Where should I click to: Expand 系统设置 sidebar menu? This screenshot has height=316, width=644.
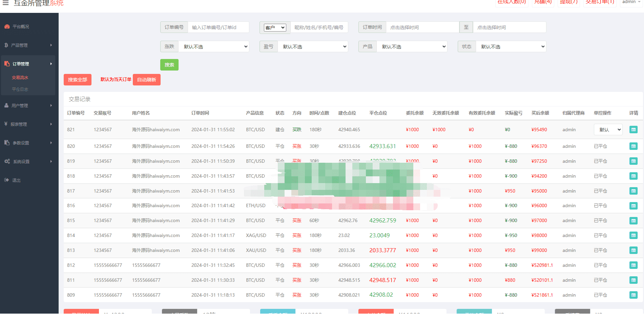click(x=29, y=161)
